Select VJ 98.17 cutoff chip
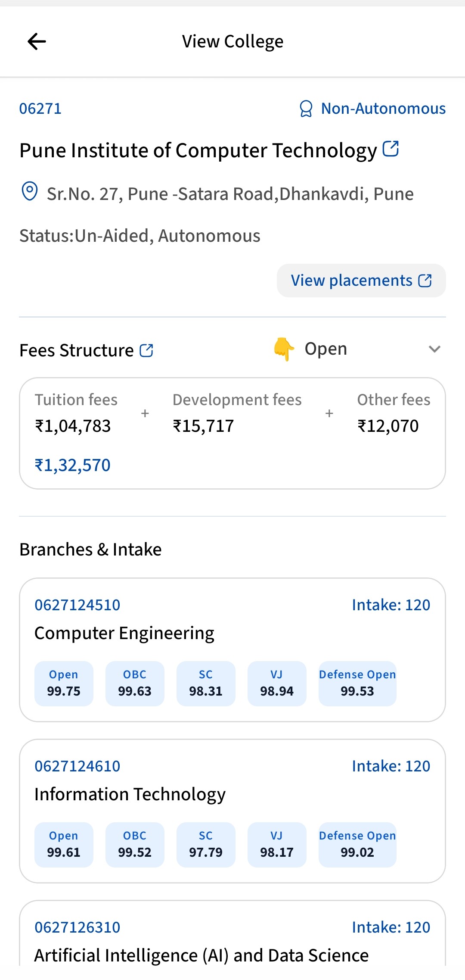Screen dimensions: 465x980 (x=277, y=845)
